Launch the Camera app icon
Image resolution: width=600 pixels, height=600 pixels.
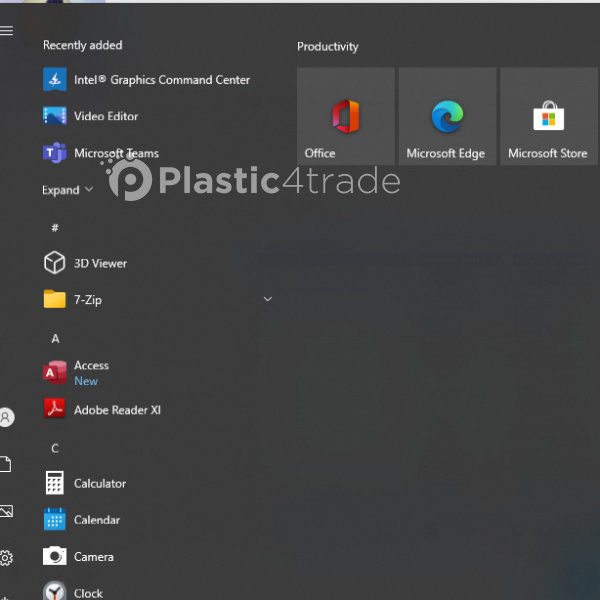(x=55, y=556)
